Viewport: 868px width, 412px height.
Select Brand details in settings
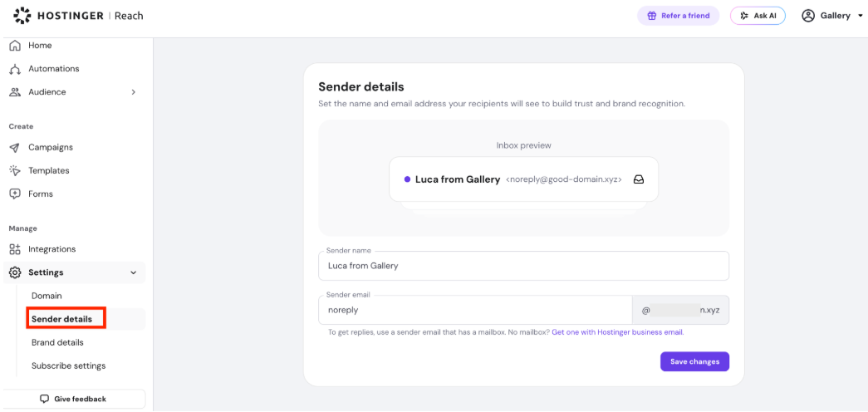57,342
